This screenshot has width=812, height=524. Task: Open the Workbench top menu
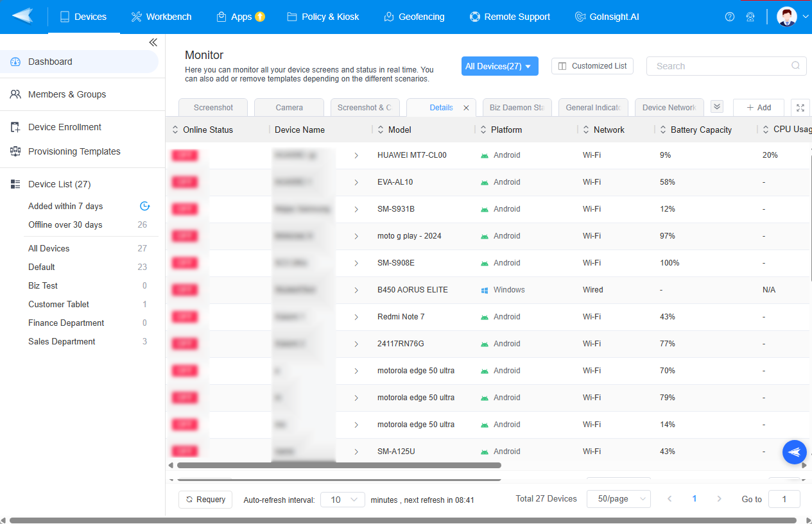coord(161,17)
